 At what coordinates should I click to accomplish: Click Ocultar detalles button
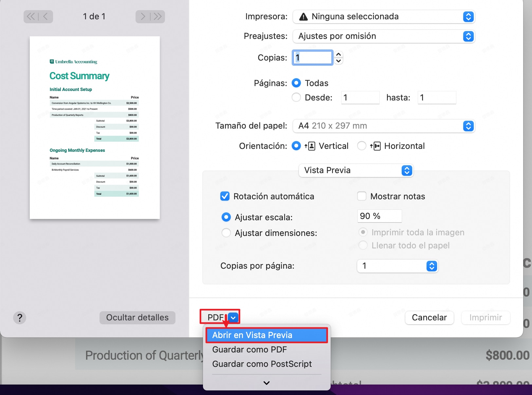pyautogui.click(x=137, y=317)
